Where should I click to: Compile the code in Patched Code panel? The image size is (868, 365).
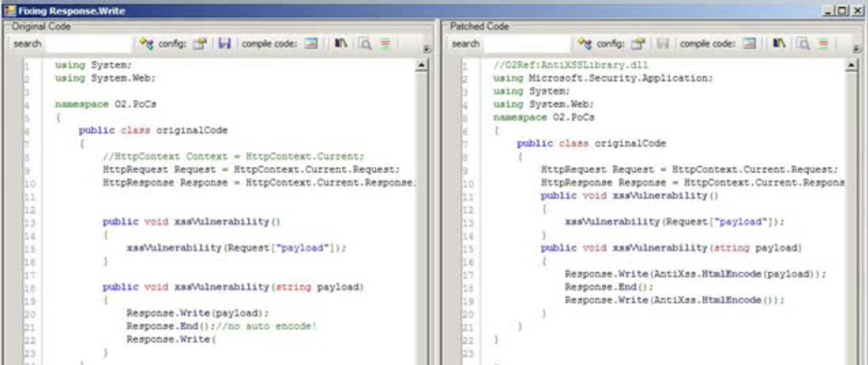pos(749,44)
